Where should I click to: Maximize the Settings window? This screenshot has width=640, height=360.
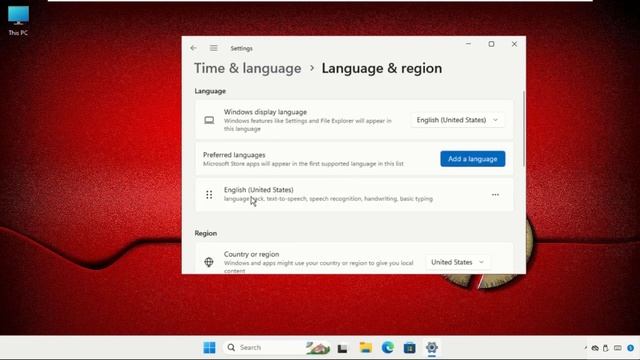(491, 44)
